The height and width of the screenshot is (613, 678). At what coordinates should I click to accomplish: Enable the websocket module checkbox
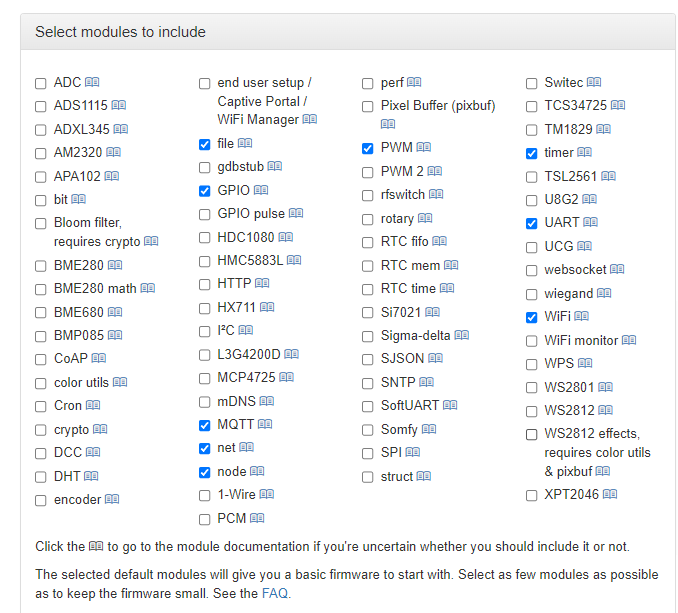531,271
